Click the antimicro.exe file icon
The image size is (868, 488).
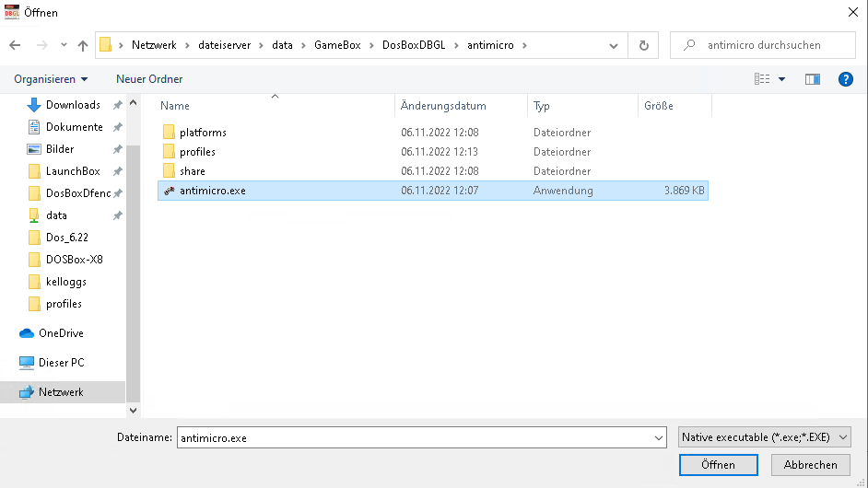click(x=169, y=191)
